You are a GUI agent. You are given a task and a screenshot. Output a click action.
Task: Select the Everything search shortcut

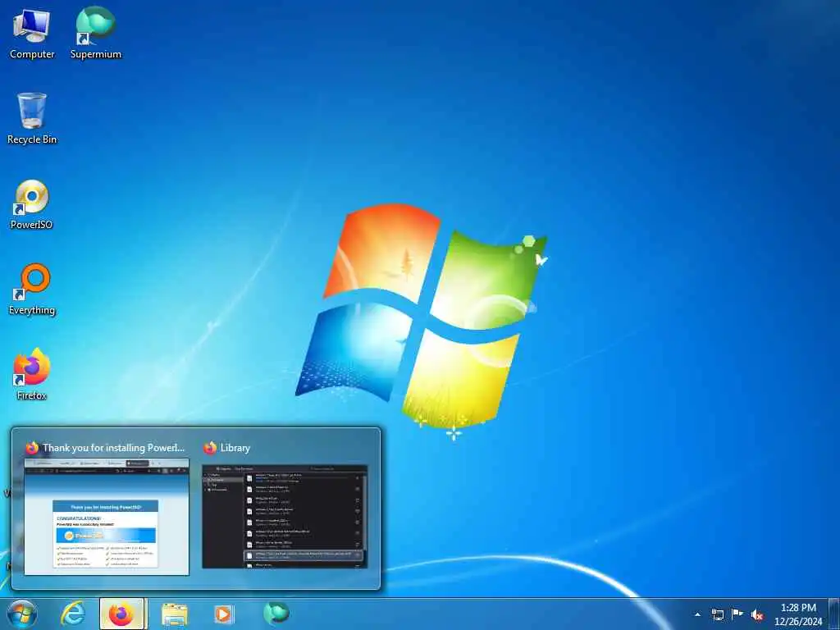coord(32,290)
